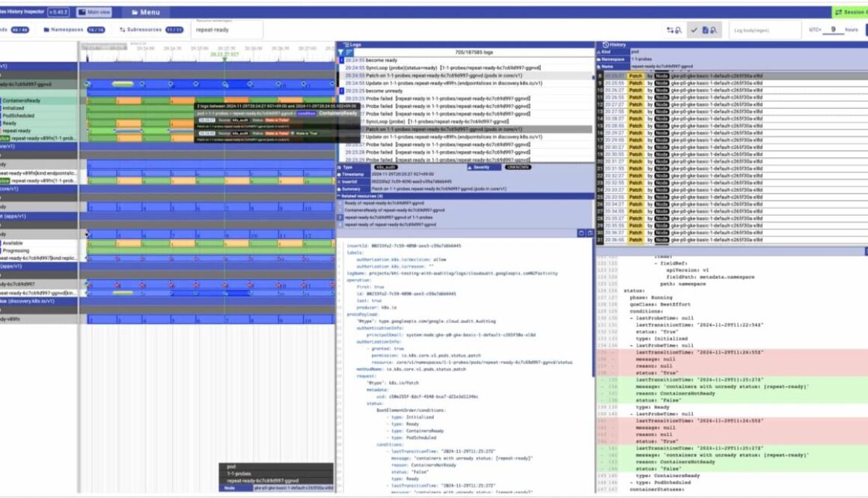Click the diagram-search icon left of the checkmark
This screenshot has width=868, height=498.
676,29
